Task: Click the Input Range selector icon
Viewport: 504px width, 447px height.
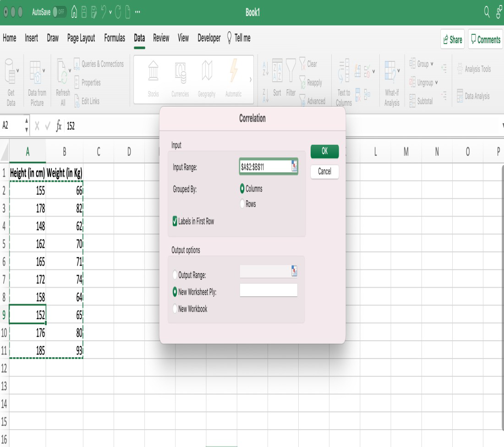Action: tap(294, 166)
